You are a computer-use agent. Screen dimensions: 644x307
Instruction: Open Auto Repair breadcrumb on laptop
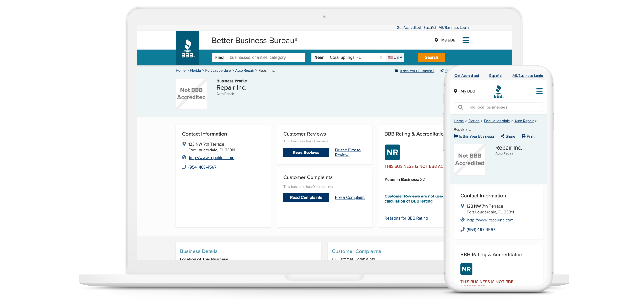click(x=244, y=71)
